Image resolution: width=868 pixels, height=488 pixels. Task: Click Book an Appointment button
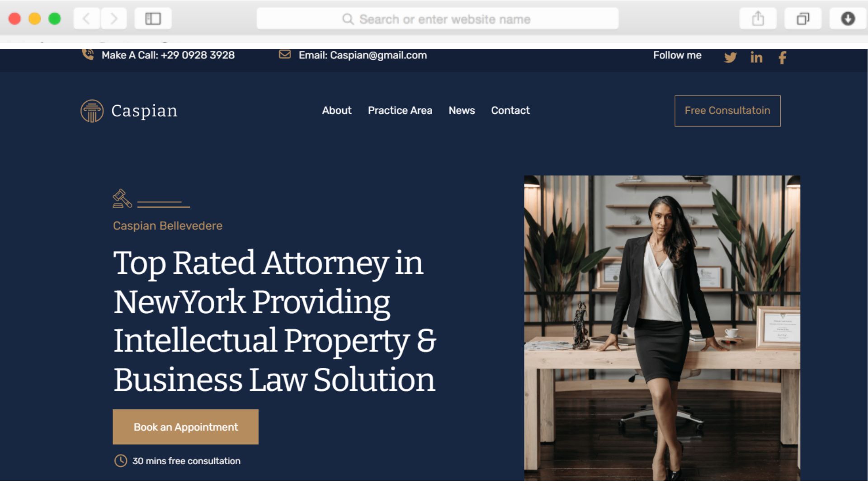(185, 427)
